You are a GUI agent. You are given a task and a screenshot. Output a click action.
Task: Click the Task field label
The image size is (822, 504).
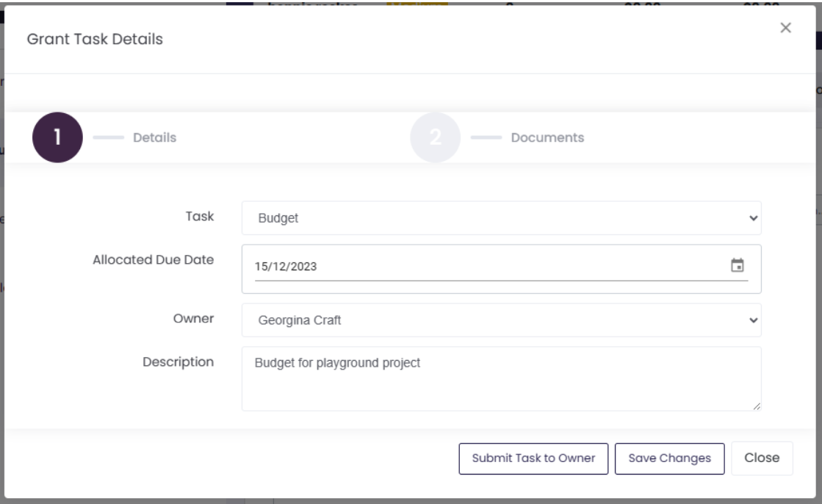200,216
